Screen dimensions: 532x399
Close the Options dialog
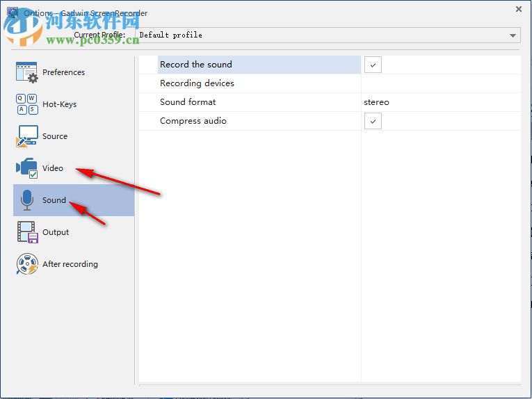pyautogui.click(x=518, y=9)
